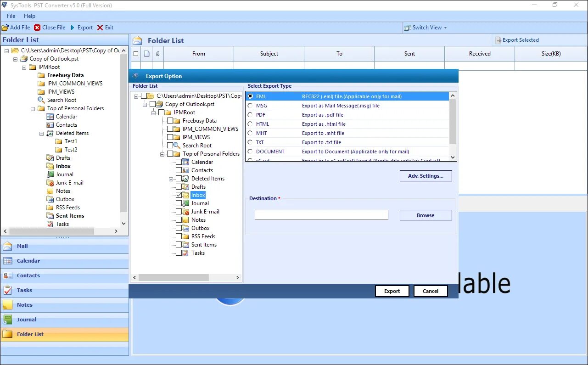Select the HTML export type radio button
The width and height of the screenshot is (588, 365).
click(250, 124)
